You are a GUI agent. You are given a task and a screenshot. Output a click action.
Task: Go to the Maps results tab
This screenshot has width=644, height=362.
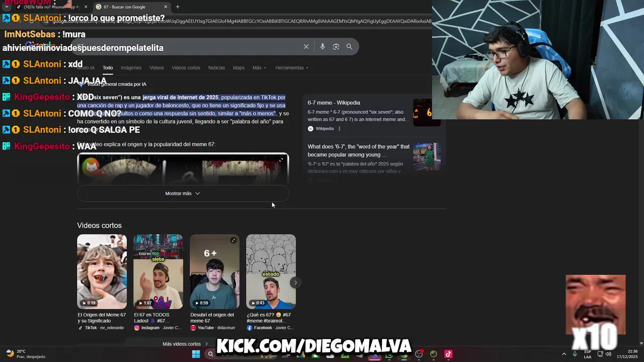point(238,68)
